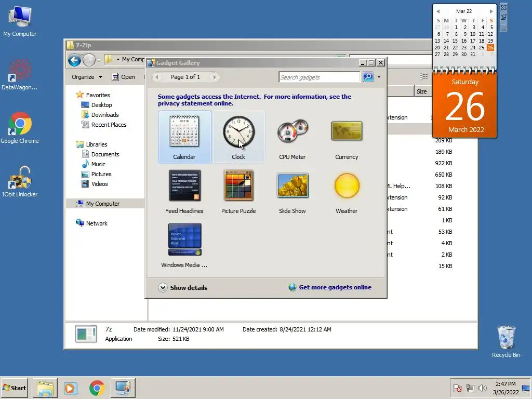Open Windows Explorer from taskbar
The width and height of the screenshot is (532, 399).
coord(45,388)
